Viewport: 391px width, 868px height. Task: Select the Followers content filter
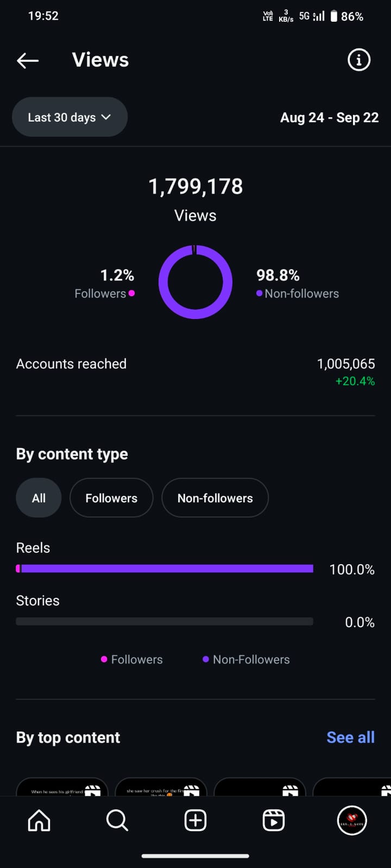coord(111,498)
